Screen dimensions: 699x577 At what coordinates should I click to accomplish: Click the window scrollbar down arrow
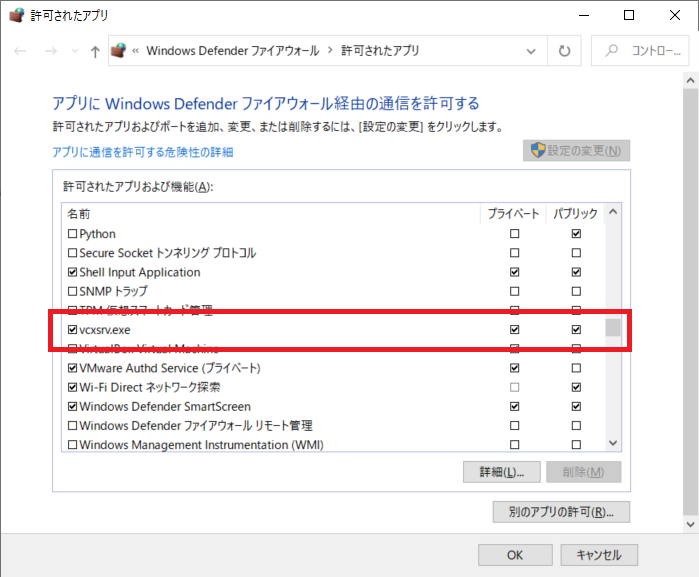691,524
